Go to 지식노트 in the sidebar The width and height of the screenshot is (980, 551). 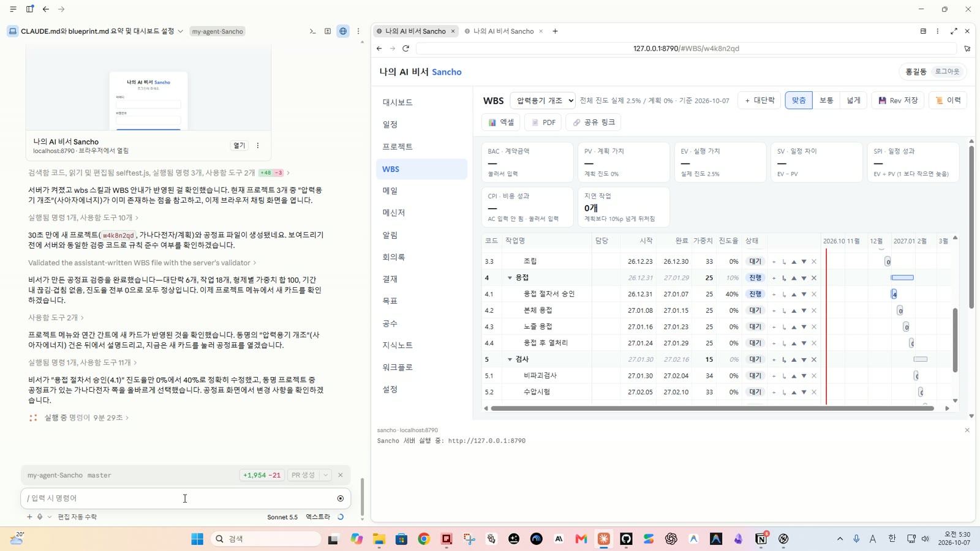[x=421, y=345]
